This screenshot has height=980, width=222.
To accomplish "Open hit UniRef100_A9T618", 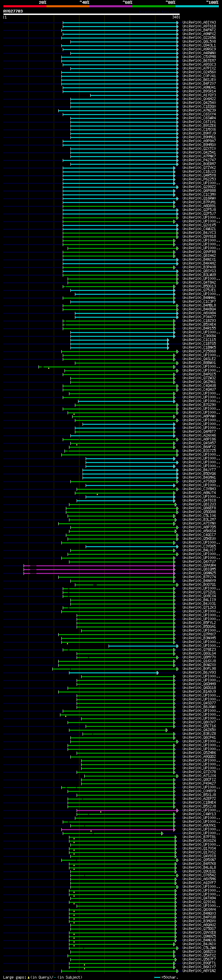I will click(x=199, y=26).
